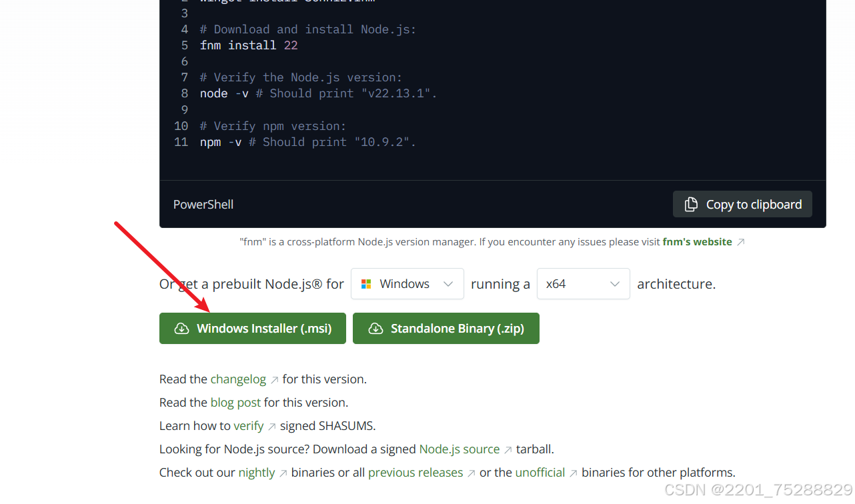Click the '# Verify npm version:' comment
The height and width of the screenshot is (504, 855).
pos(273,126)
